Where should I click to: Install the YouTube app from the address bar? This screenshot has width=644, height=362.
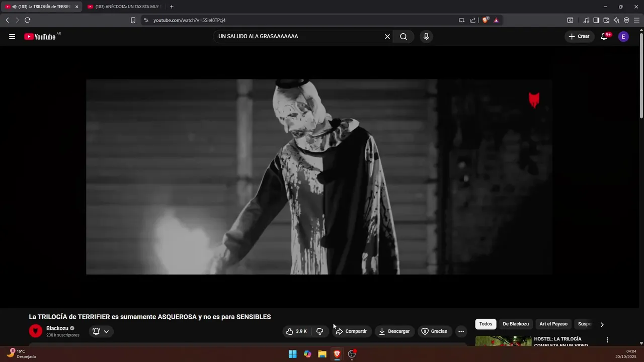coord(461,20)
